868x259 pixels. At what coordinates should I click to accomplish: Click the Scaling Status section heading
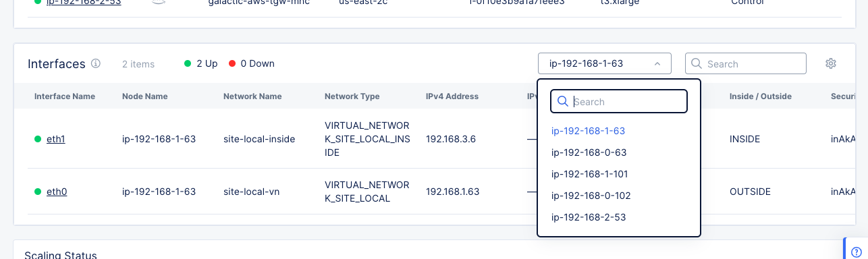pyautogui.click(x=61, y=254)
